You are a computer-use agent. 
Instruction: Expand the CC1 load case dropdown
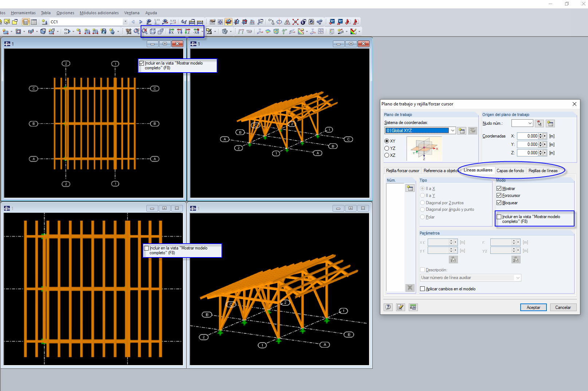pyautogui.click(x=125, y=22)
